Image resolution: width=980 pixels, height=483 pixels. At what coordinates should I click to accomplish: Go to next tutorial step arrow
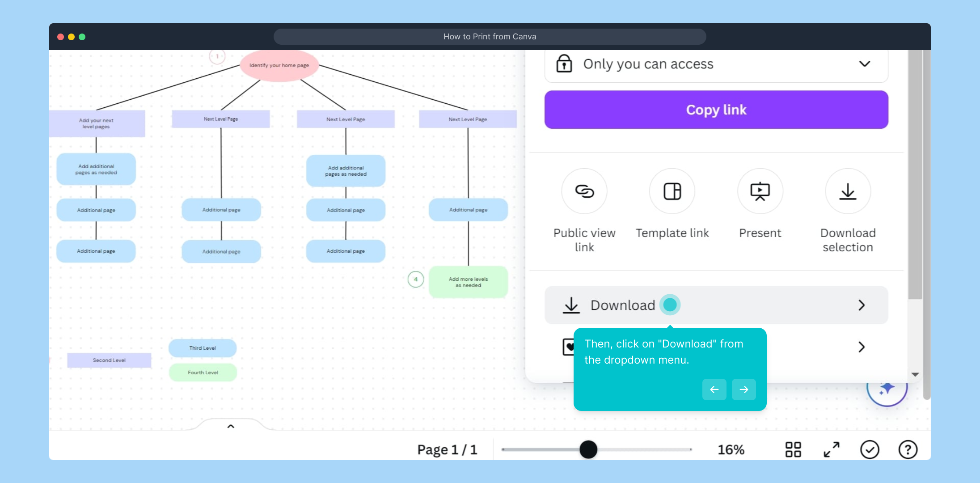(x=743, y=390)
